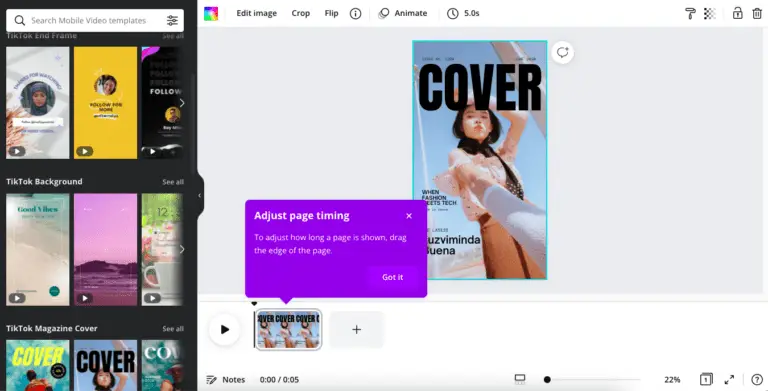Select When Fashion Meets Tech text
768x391 pixels.
tap(438, 197)
